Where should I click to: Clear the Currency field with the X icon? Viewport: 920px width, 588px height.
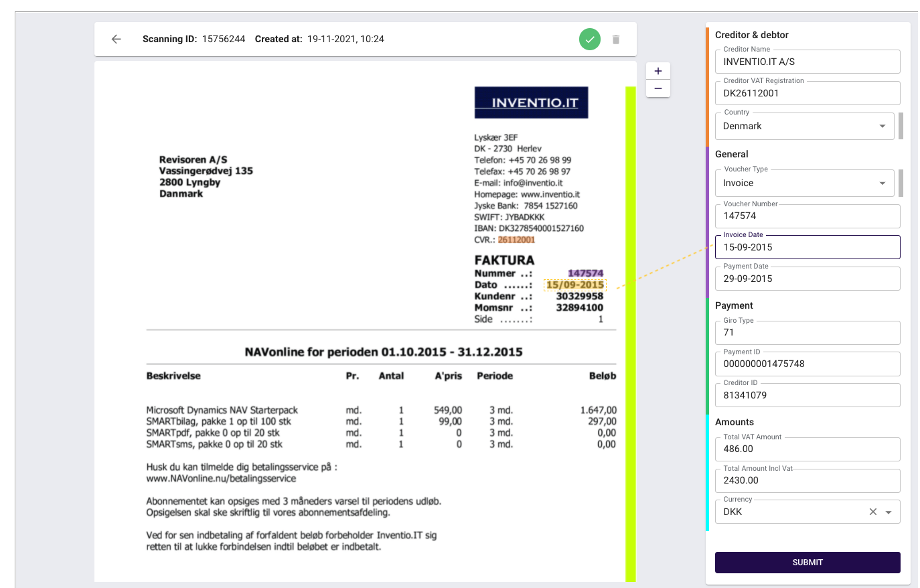click(873, 512)
